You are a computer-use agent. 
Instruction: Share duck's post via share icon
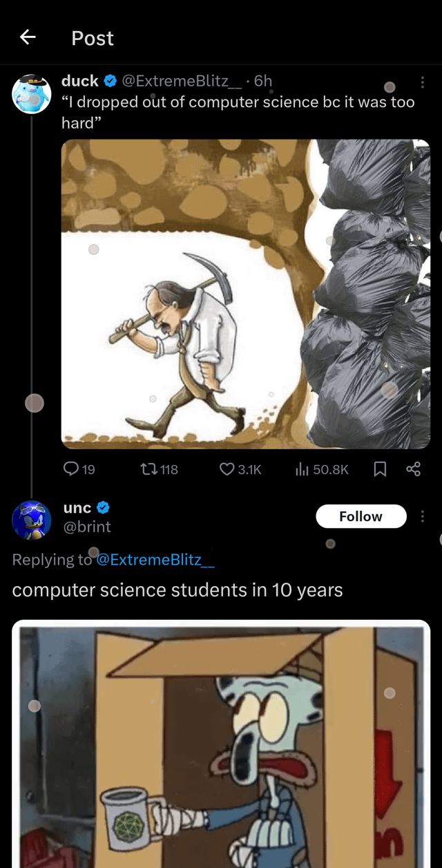click(413, 469)
